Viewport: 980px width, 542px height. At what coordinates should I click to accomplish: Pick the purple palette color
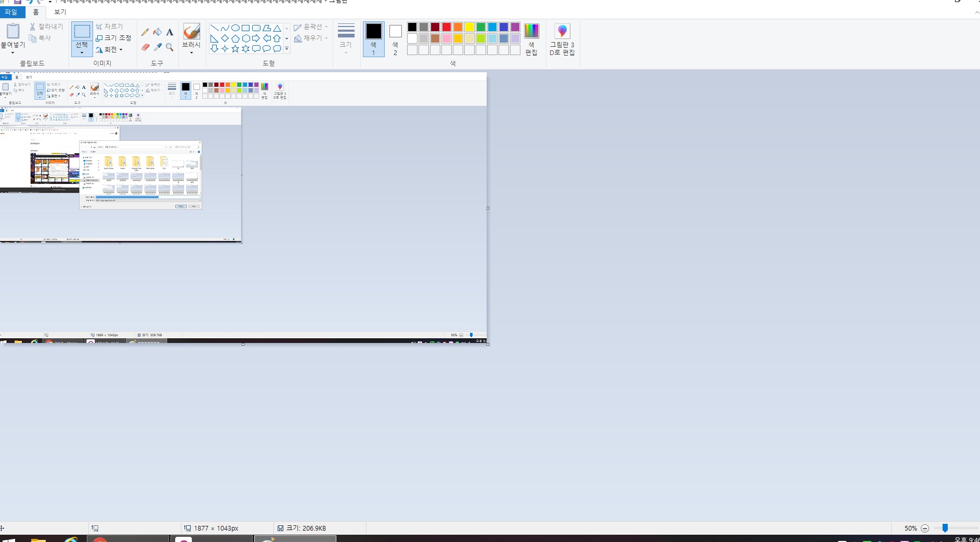[x=515, y=27]
